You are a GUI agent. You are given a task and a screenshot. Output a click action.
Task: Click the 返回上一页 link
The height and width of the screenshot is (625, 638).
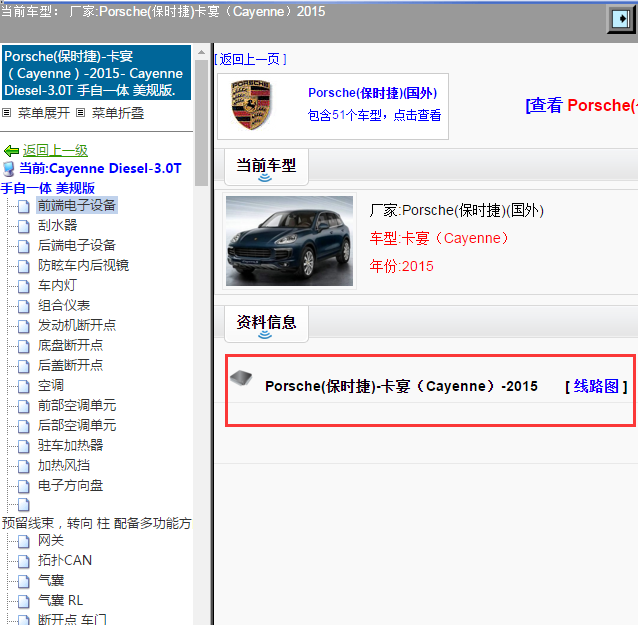[251, 59]
